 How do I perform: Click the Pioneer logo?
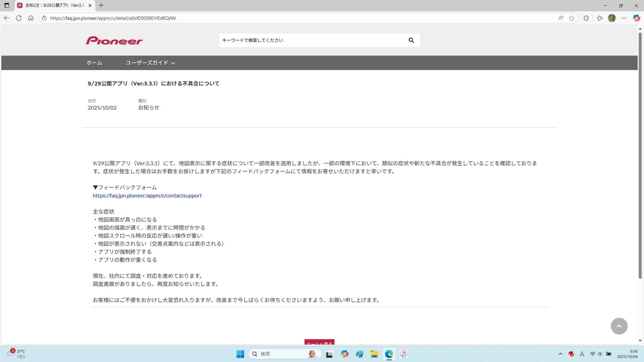[x=114, y=41]
